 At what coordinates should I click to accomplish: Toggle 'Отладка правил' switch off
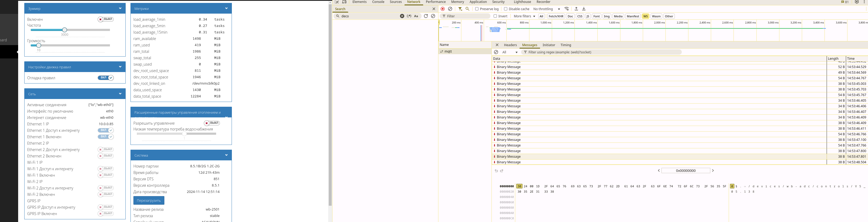pos(105,78)
